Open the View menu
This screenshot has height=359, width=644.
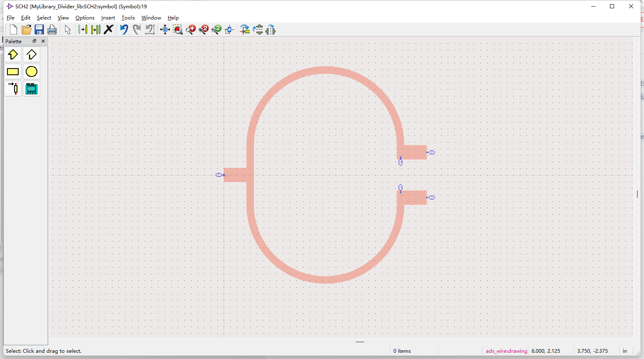[x=63, y=18]
